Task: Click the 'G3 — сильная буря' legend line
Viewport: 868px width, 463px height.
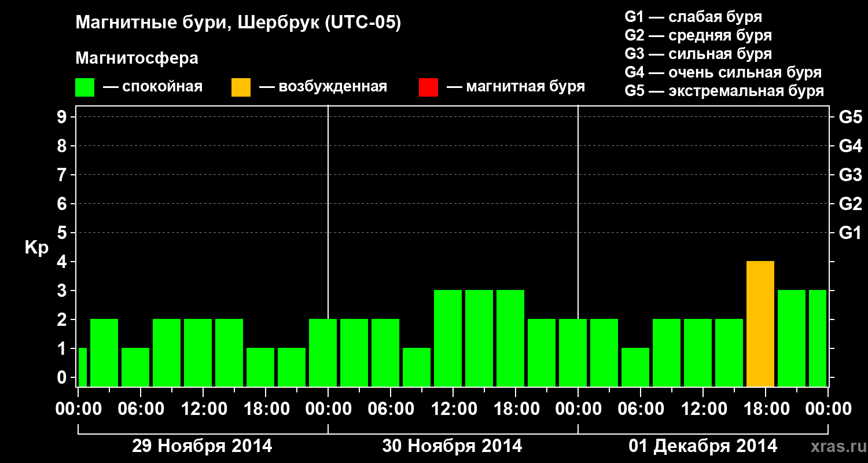Action: click(698, 54)
